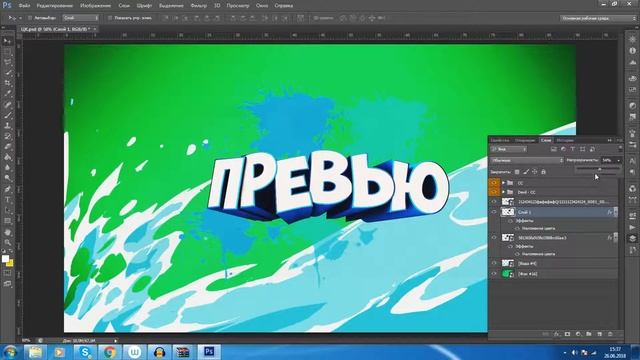Open the Файл menu
640x360 pixels.
[24, 6]
